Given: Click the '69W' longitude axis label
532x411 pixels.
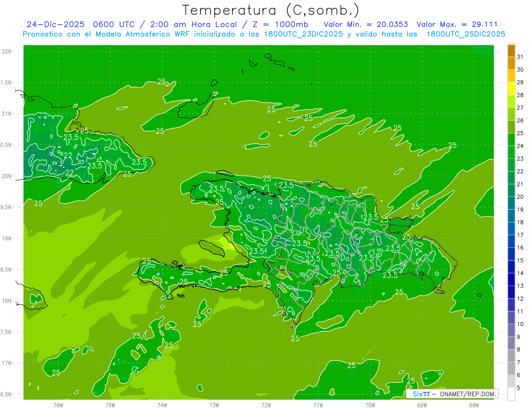Looking at the screenshot, I should tap(422, 405).
